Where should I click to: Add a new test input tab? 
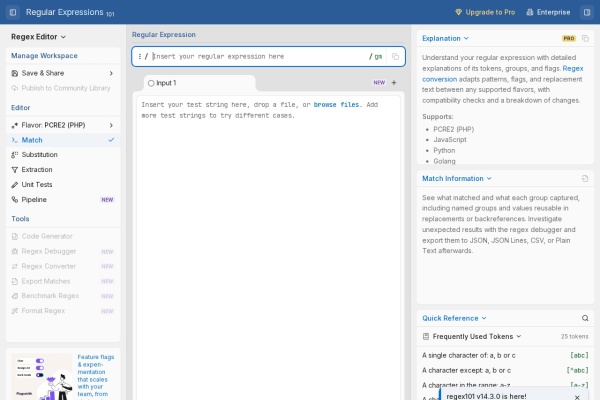(394, 83)
